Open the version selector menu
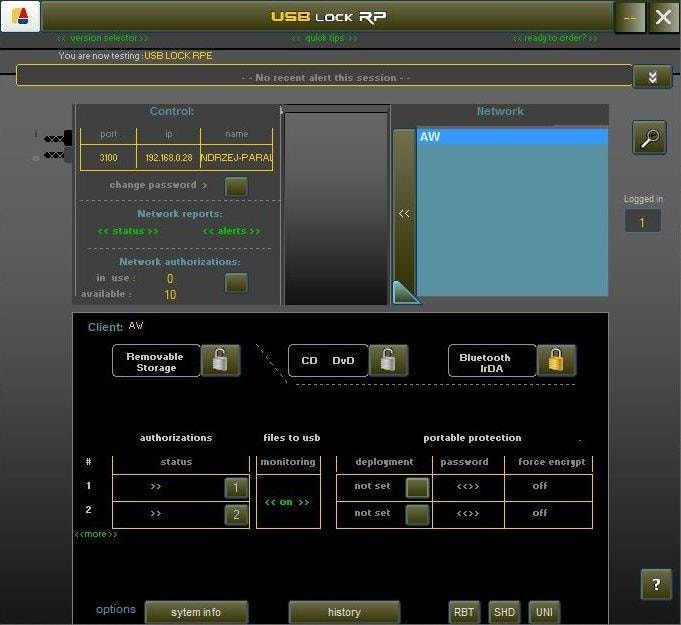Viewport: 681px width, 625px height. pyautogui.click(x=103, y=38)
